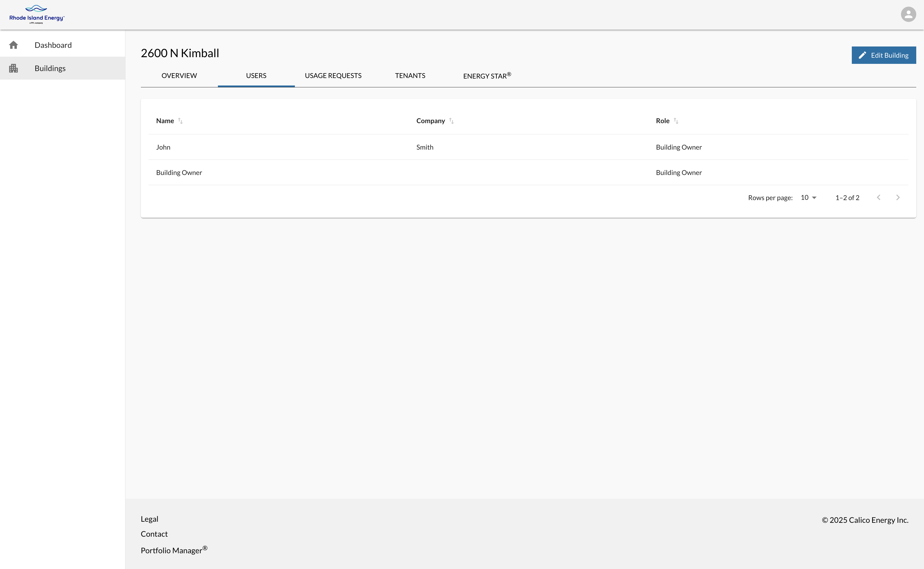Open the Tenants tab

coord(410,76)
